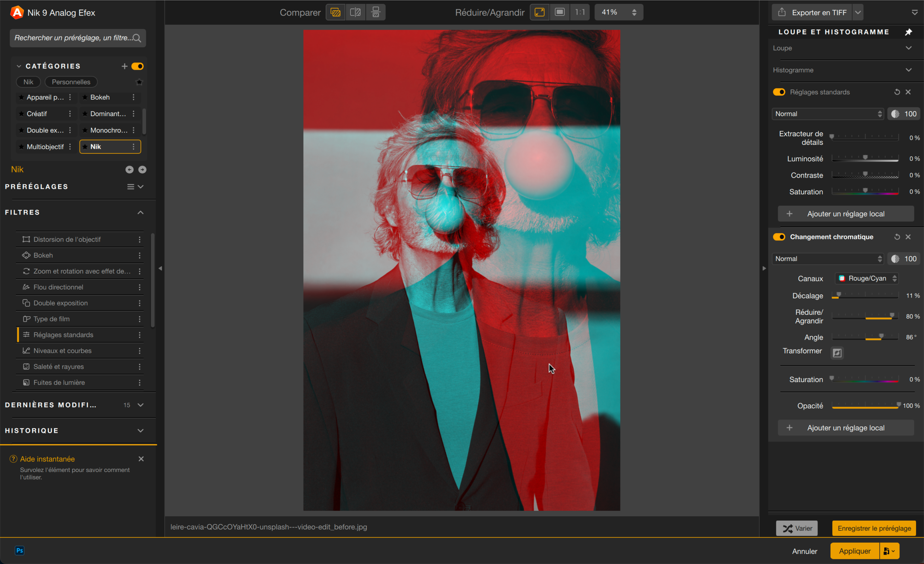Screen dimensions: 924x564
Task: Expand the Histogramme section
Action: point(908,70)
